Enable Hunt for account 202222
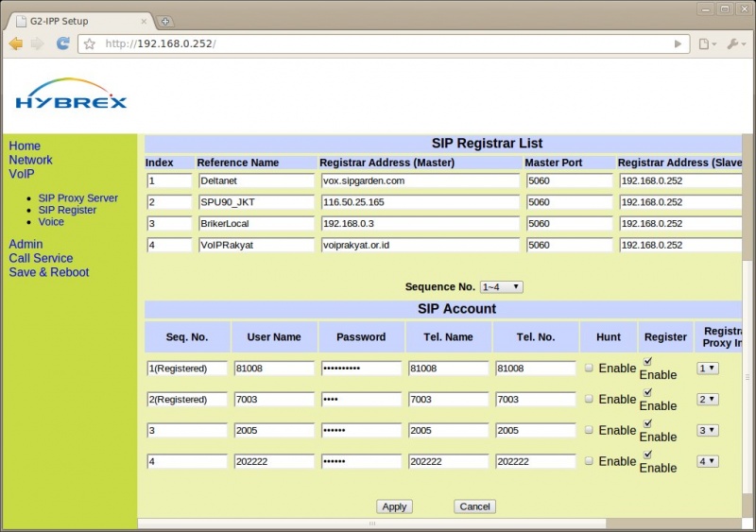Viewport: 756px width, 532px height. 589,461
